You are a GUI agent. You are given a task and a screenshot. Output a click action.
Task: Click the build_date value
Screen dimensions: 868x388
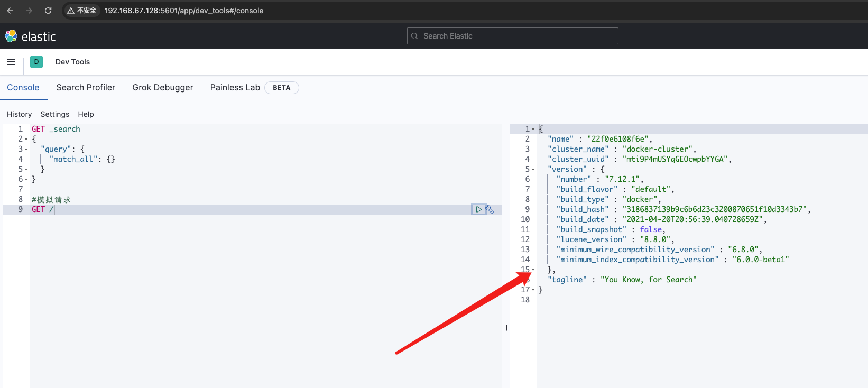[x=692, y=219]
